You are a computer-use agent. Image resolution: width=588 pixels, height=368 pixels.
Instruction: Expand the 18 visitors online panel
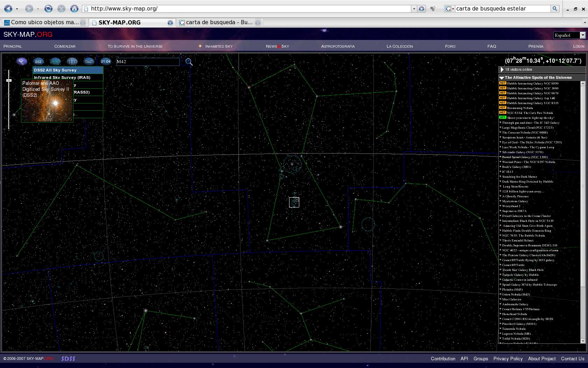(x=502, y=69)
